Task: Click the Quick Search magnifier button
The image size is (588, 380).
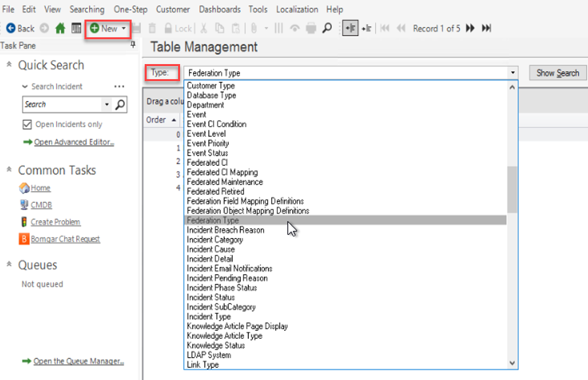Action: tap(120, 105)
